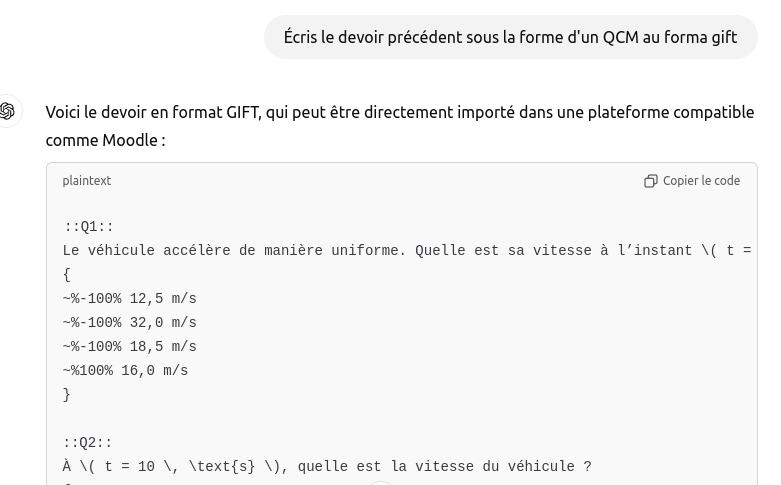Viewport: 781px width, 485px height.
Task: Click the 32,0 m/s answer line
Action: 130,323
